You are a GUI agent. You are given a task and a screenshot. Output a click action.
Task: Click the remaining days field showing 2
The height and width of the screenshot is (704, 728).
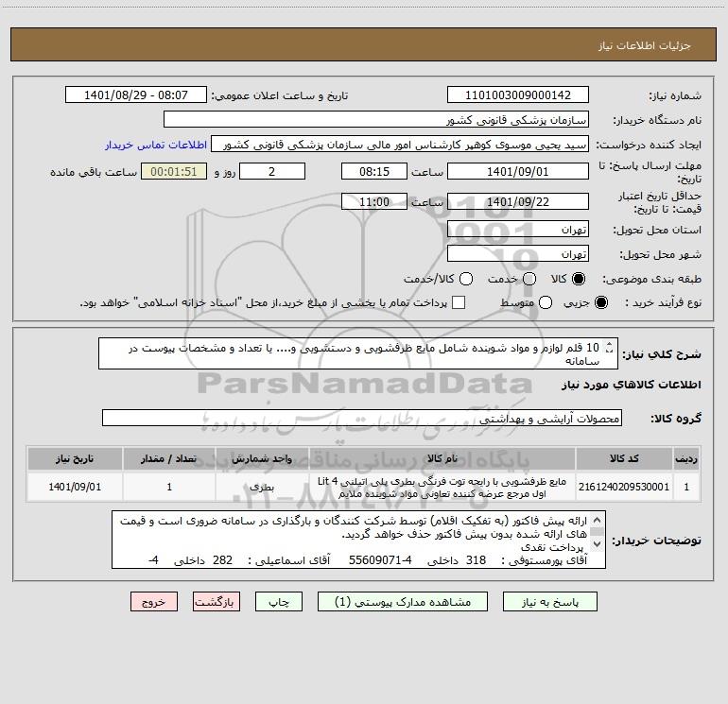point(271,171)
